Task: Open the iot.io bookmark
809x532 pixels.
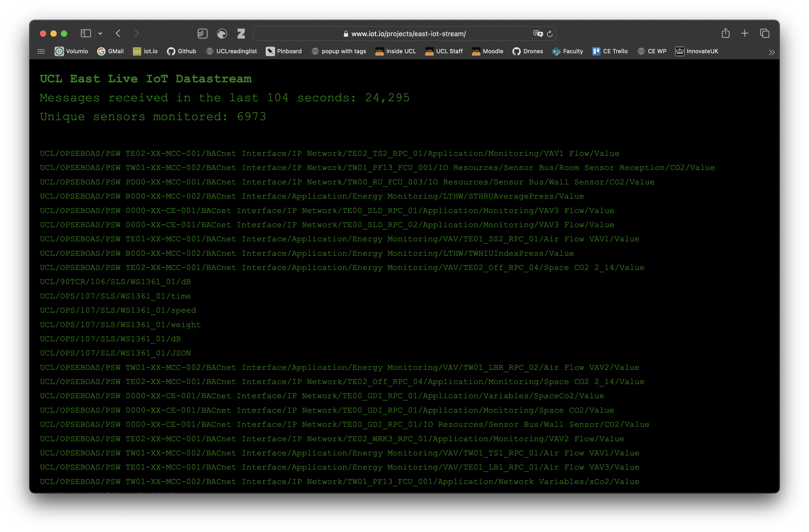Action: [x=145, y=51]
